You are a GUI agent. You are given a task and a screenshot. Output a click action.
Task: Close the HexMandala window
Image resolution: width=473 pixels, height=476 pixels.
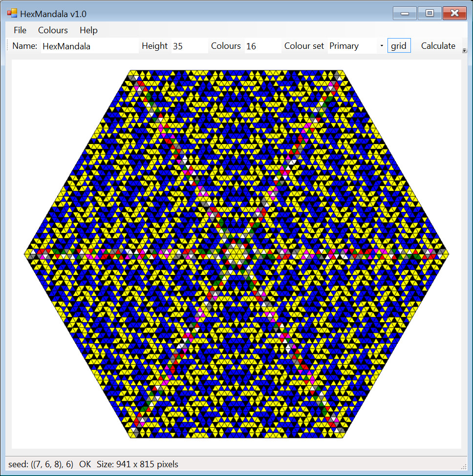(x=454, y=13)
